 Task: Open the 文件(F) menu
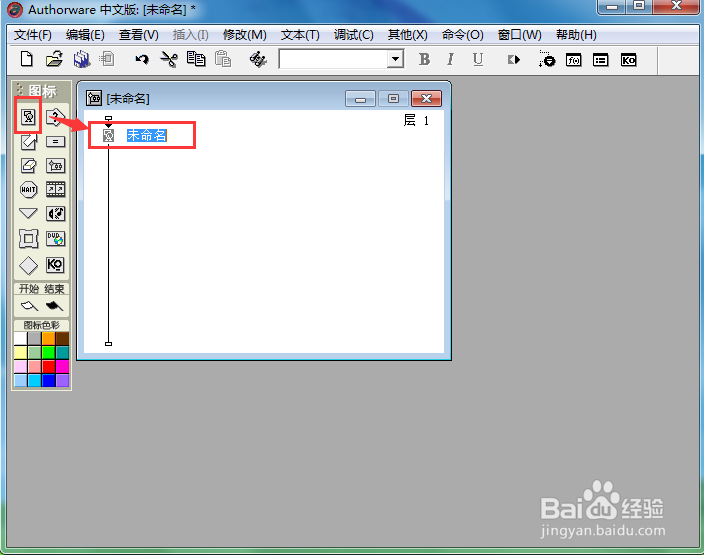[x=32, y=35]
